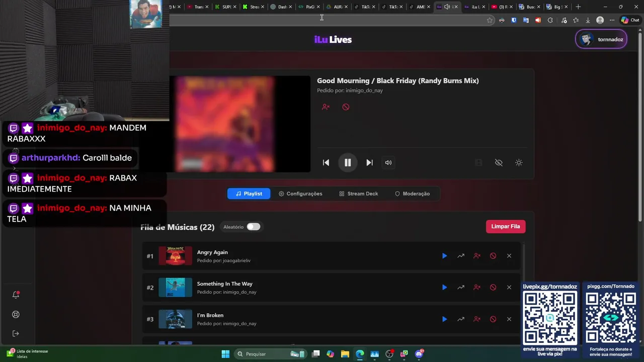Screen dimensions: 644x362
Task: Switch to the Dash browser tab
Action: (x=281, y=7)
